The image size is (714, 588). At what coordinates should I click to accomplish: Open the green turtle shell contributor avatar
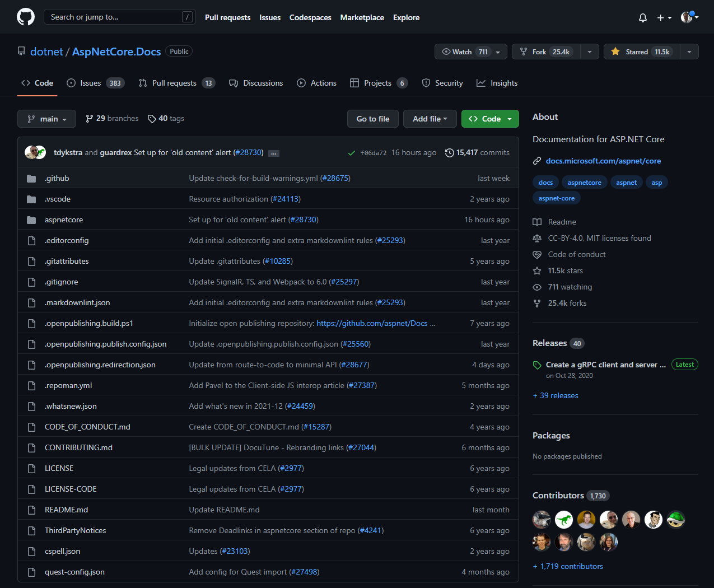[x=676, y=520]
